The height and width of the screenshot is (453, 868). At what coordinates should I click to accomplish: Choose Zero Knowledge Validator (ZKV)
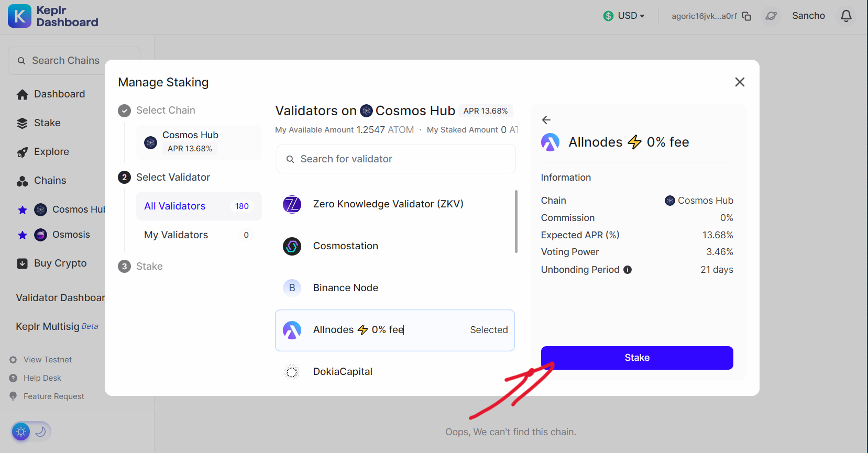pyautogui.click(x=395, y=204)
